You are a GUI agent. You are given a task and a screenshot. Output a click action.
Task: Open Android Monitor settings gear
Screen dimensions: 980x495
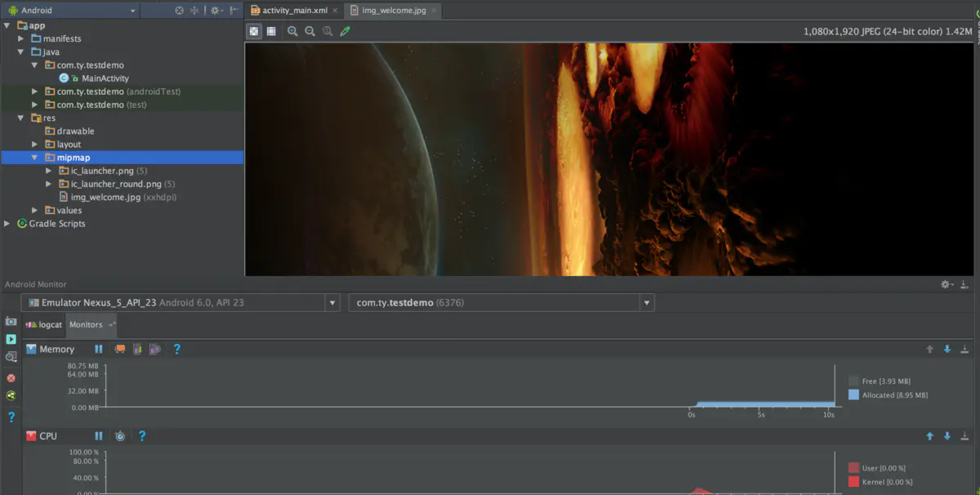point(947,284)
